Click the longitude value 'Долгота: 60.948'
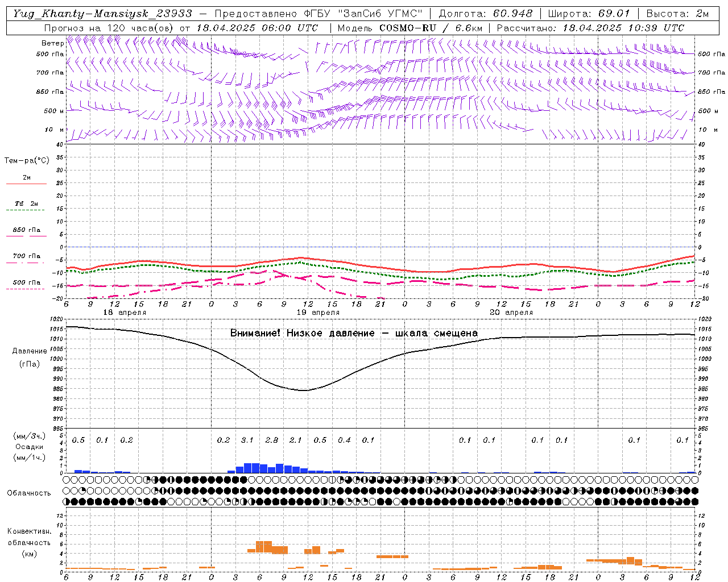This screenshot has height=582, width=728. [x=486, y=14]
